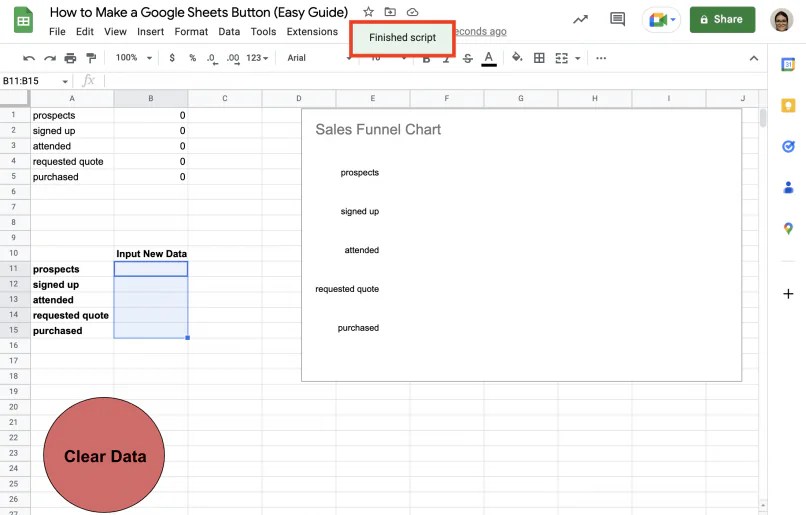Collapse the menus with the caret
This screenshot has width=806, height=515.
pyautogui.click(x=754, y=58)
